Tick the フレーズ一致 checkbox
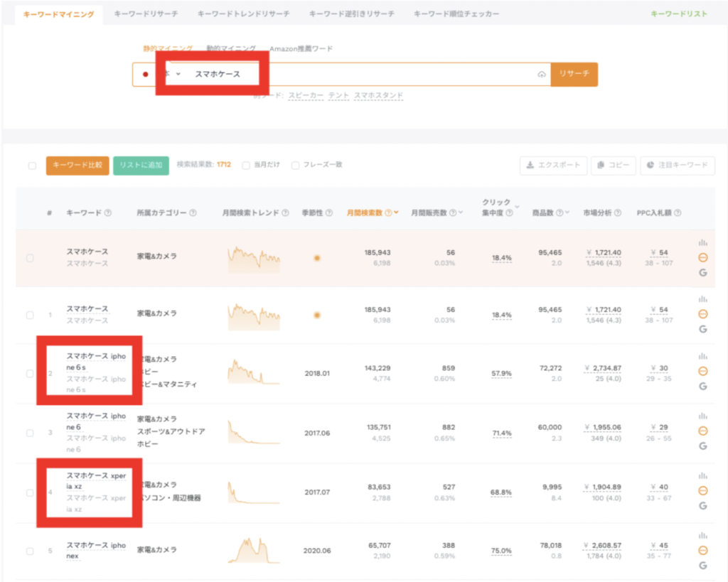This screenshot has width=728, height=582. point(296,165)
